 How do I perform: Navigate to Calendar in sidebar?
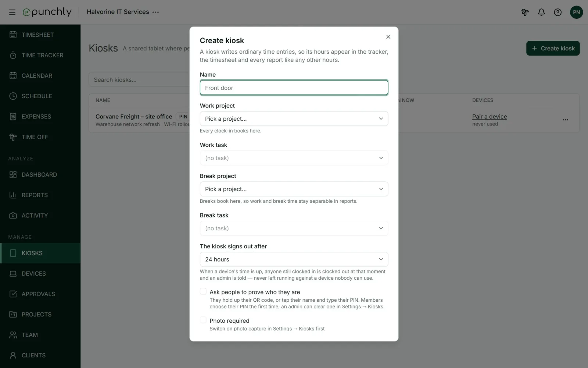(40, 75)
